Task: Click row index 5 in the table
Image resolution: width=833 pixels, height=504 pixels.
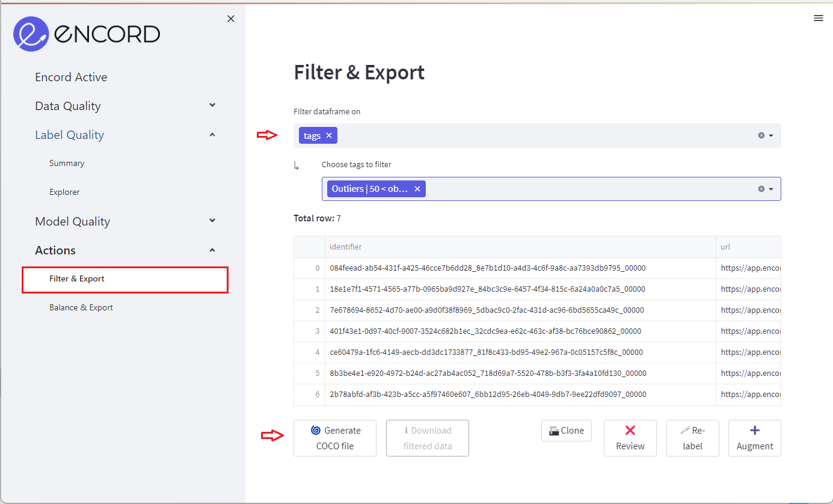Action: click(309, 373)
